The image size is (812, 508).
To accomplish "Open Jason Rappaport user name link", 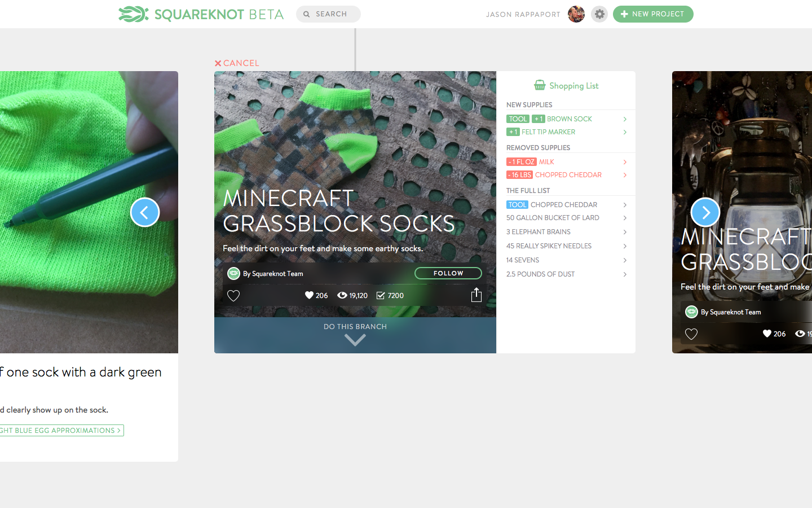I will point(523,15).
